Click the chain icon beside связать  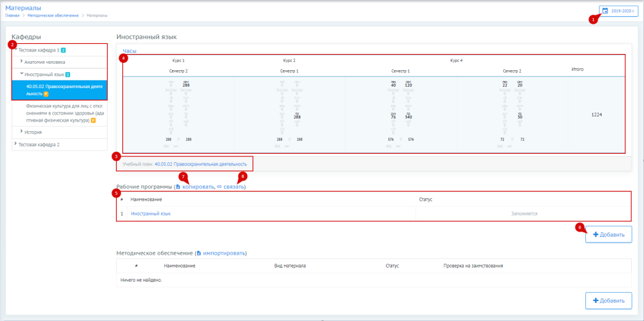point(220,187)
